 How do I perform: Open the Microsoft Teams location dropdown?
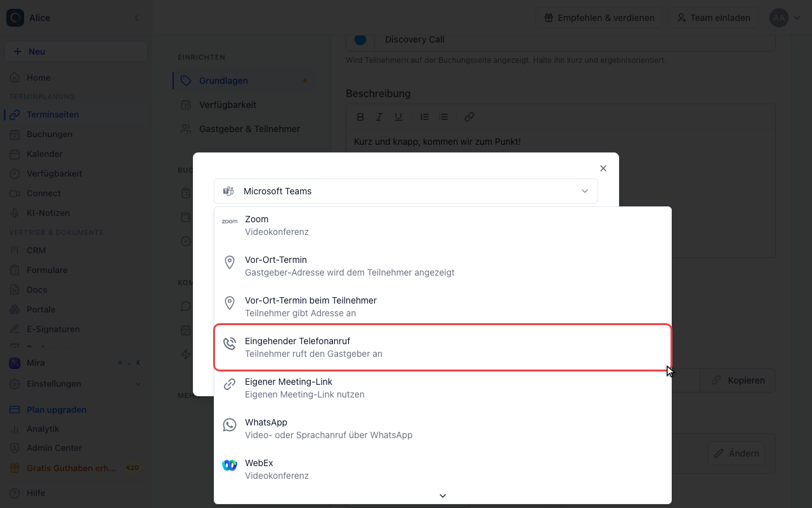pos(406,191)
